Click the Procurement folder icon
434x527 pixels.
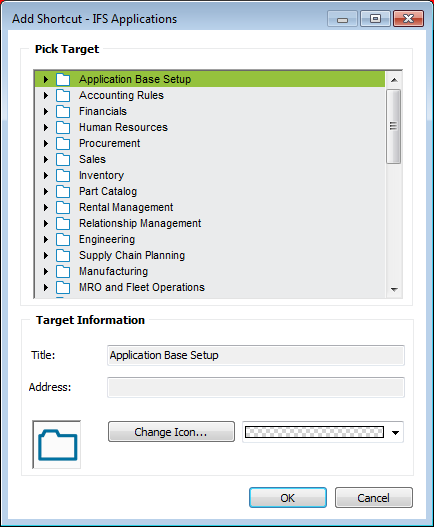click(x=63, y=144)
